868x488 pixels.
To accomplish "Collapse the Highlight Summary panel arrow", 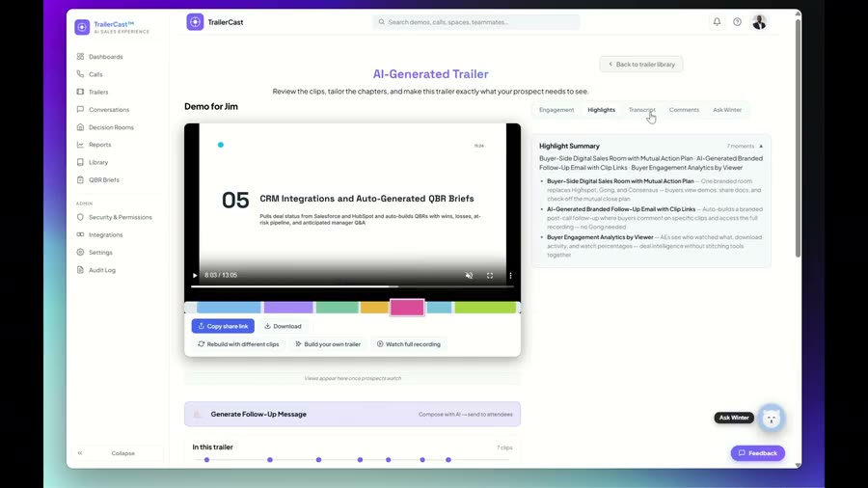I will click(x=761, y=146).
